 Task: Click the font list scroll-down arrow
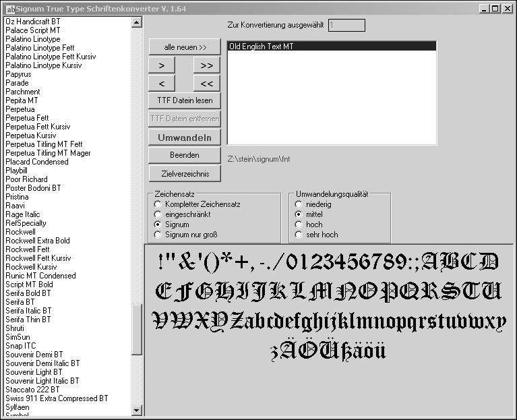(x=137, y=410)
